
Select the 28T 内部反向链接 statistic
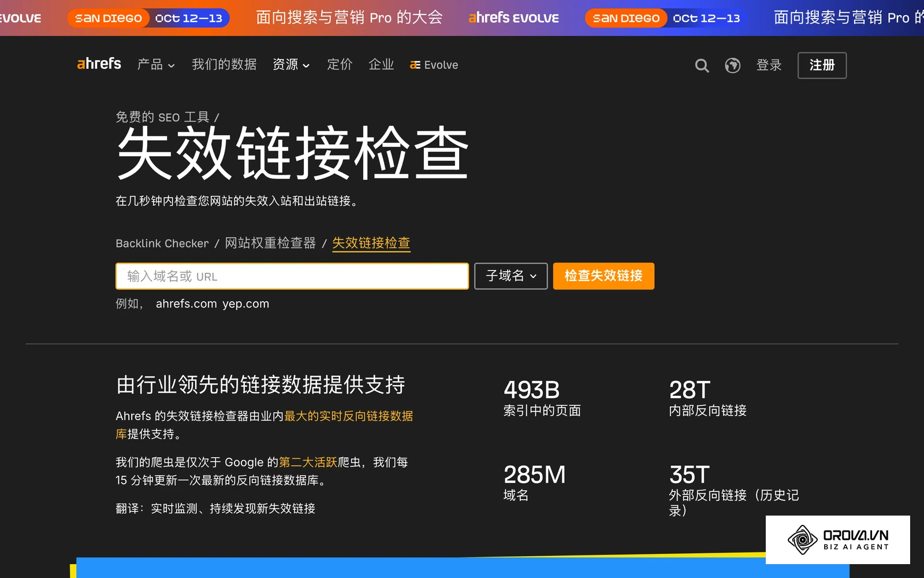[x=707, y=398]
